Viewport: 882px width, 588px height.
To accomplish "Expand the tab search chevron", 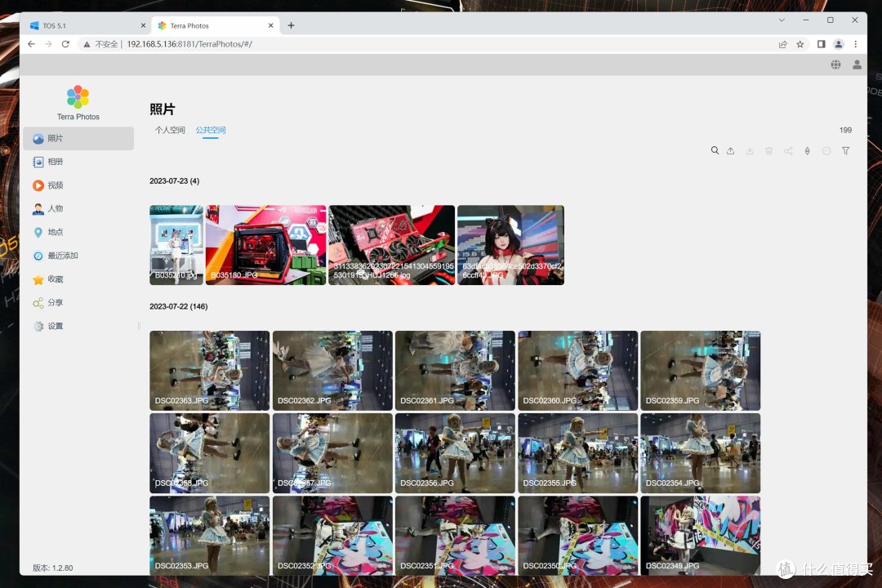I will (x=782, y=20).
